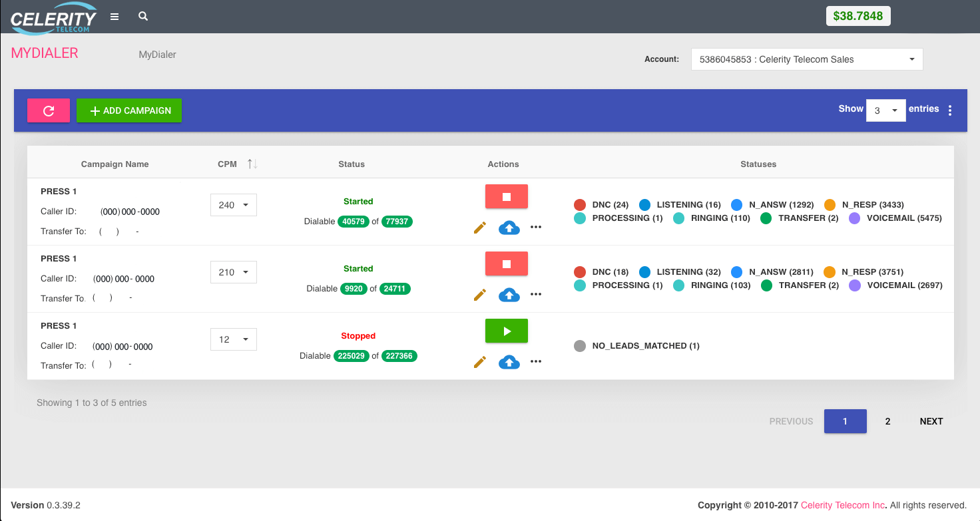Click the 24711 total leads badge
This screenshot has width=980, height=521.
[x=395, y=289]
